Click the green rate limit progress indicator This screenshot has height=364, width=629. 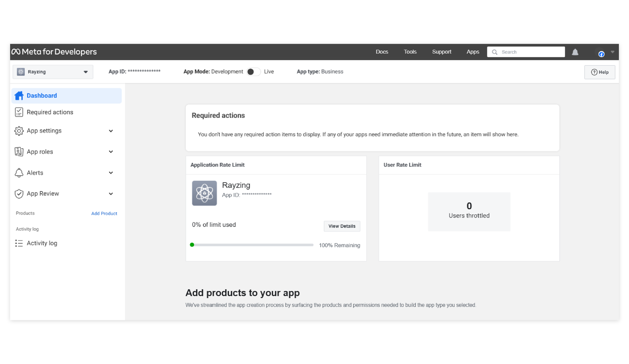(x=192, y=245)
